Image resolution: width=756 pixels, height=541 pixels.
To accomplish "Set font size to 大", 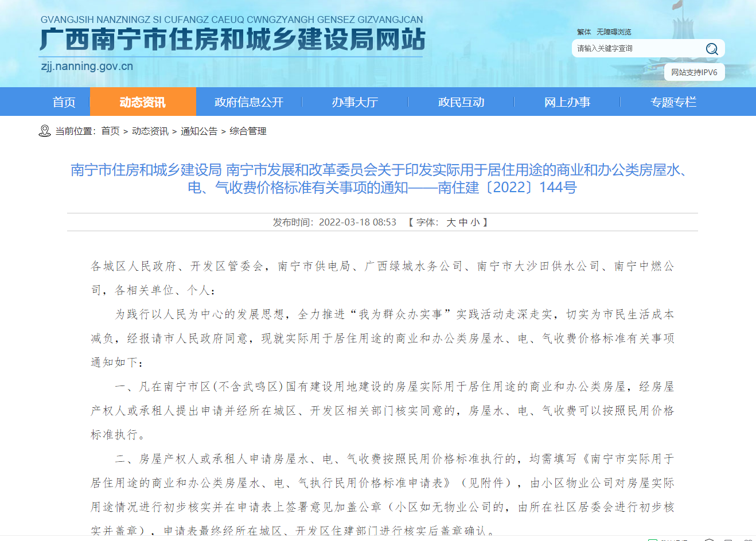I will point(451,223).
